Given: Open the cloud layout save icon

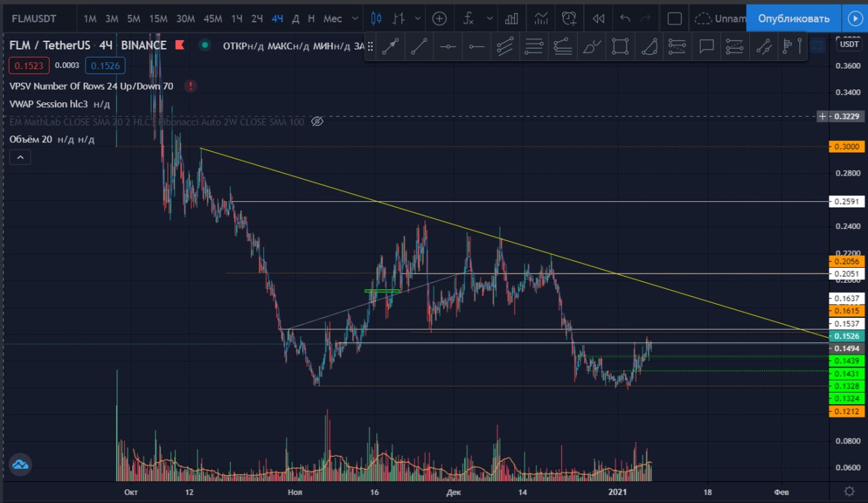Looking at the screenshot, I should [705, 18].
